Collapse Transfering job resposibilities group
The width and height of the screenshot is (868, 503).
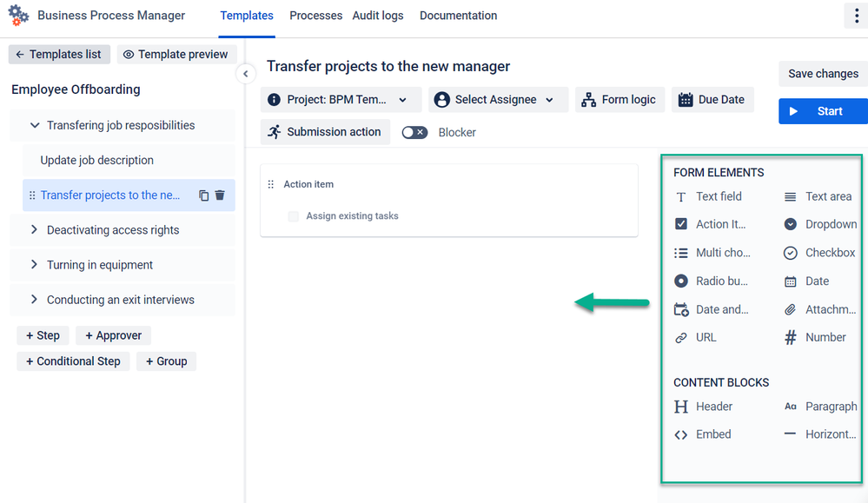pos(35,126)
